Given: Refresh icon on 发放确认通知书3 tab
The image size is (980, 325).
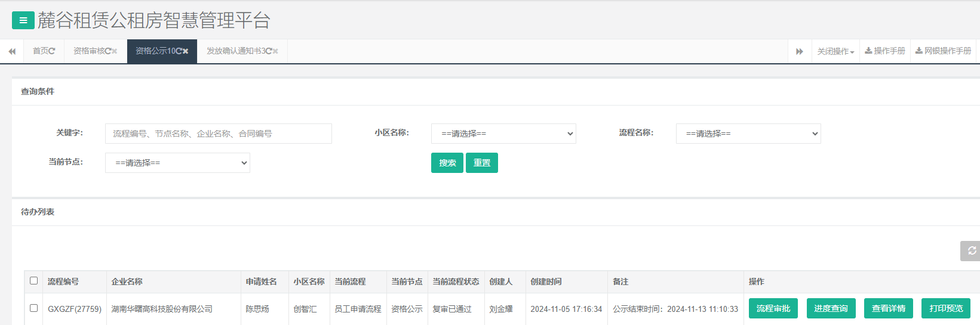Looking at the screenshot, I should [x=269, y=51].
